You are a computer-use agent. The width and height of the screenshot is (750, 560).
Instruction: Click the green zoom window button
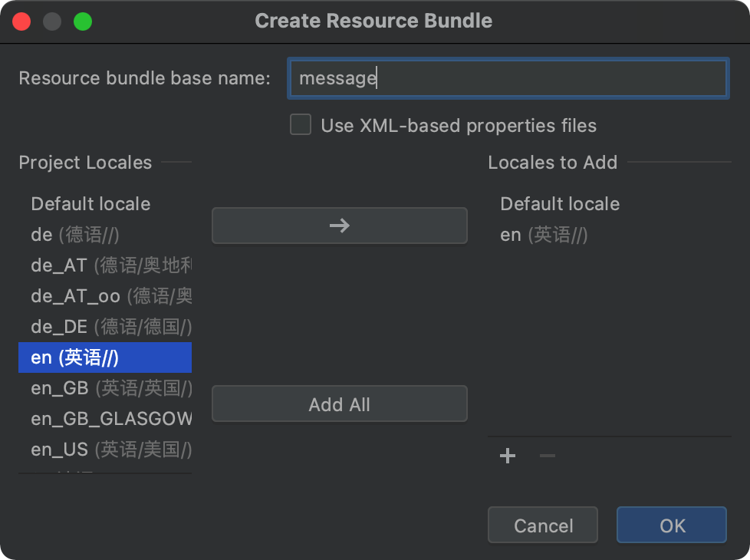click(x=83, y=21)
